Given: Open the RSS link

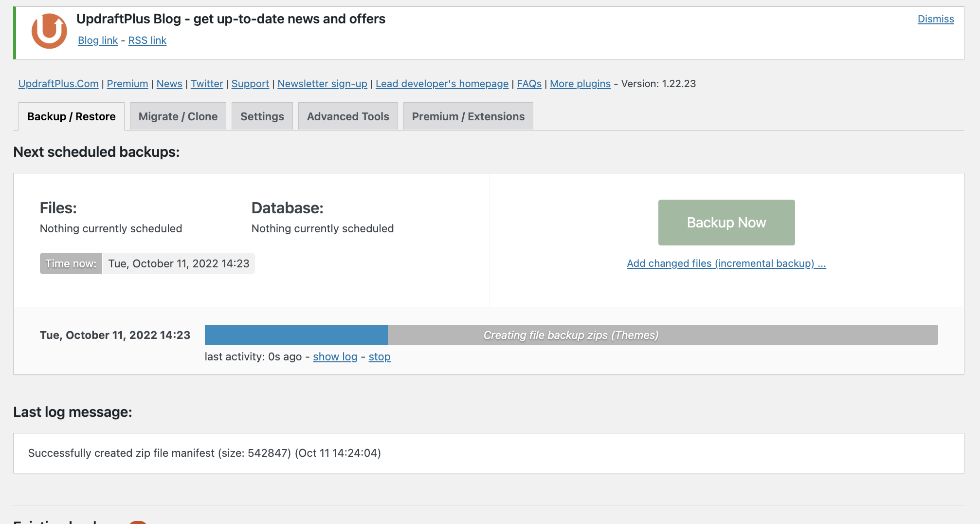Looking at the screenshot, I should coord(147,40).
